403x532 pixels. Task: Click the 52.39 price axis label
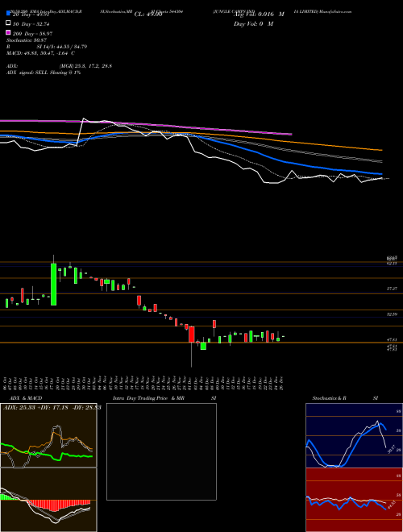point(392,314)
